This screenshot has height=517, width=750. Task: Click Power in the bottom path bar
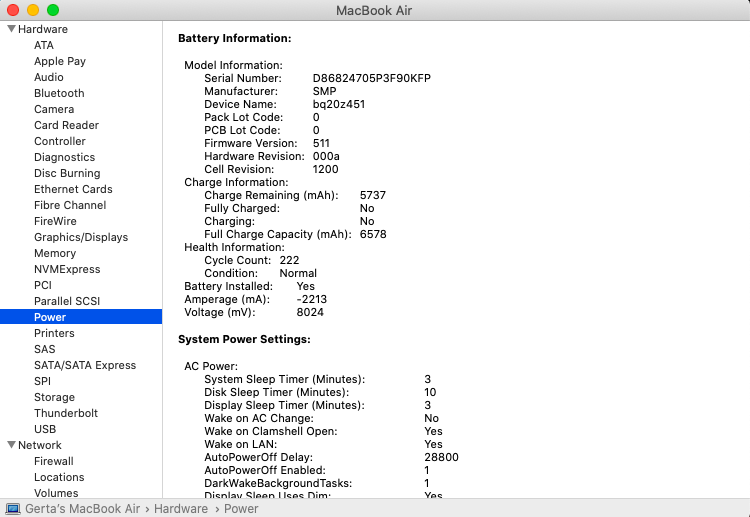[x=241, y=509]
